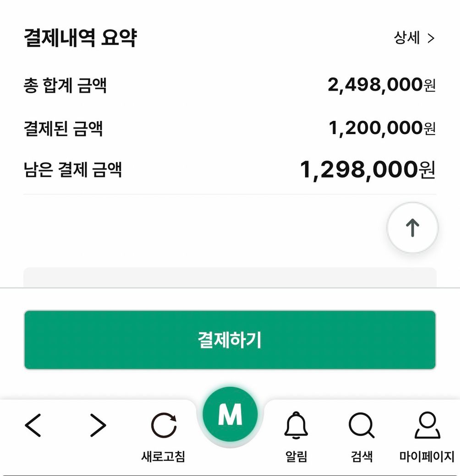460x476 pixels.
Task: Tap the 1,200,000원 paid amount
Action: coord(382,128)
